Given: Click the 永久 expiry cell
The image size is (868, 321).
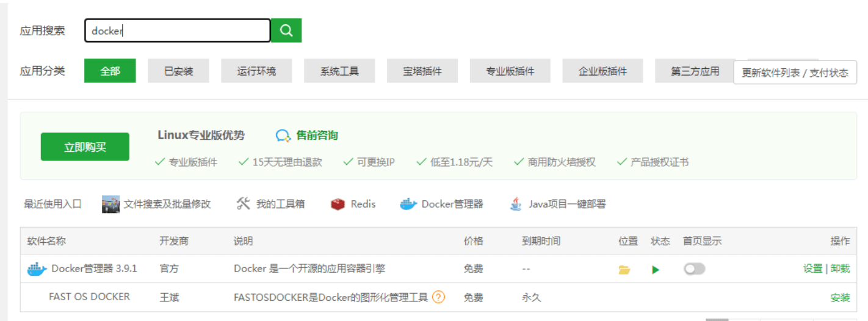Looking at the screenshot, I should 531,298.
